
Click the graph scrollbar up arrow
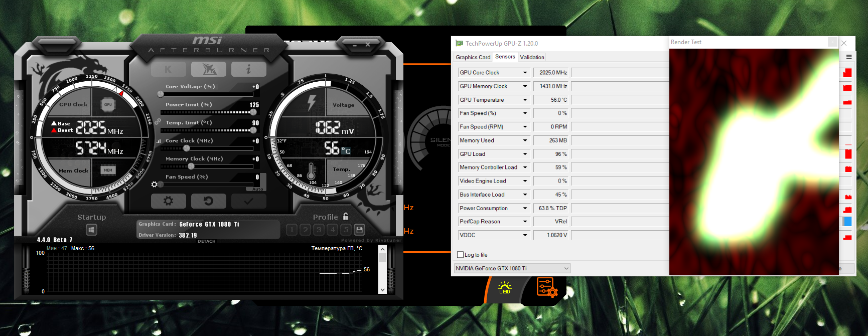click(x=383, y=249)
